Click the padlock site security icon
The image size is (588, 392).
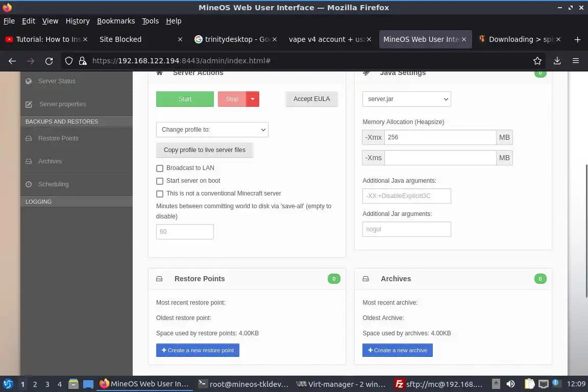pos(83,61)
